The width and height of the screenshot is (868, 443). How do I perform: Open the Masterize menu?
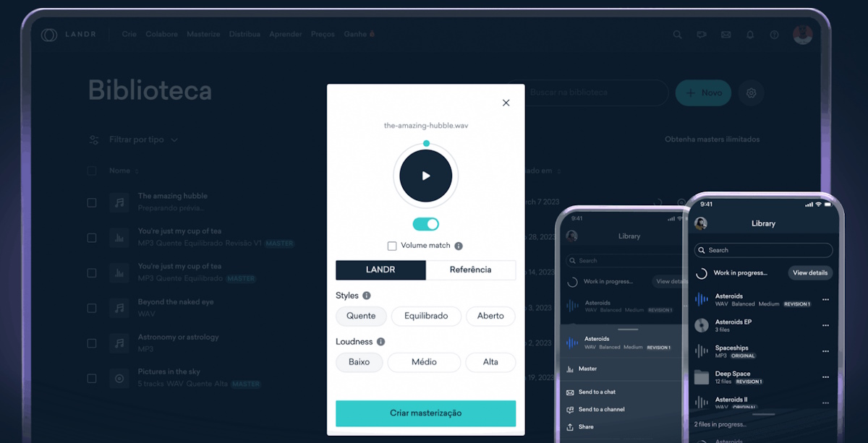203,35
